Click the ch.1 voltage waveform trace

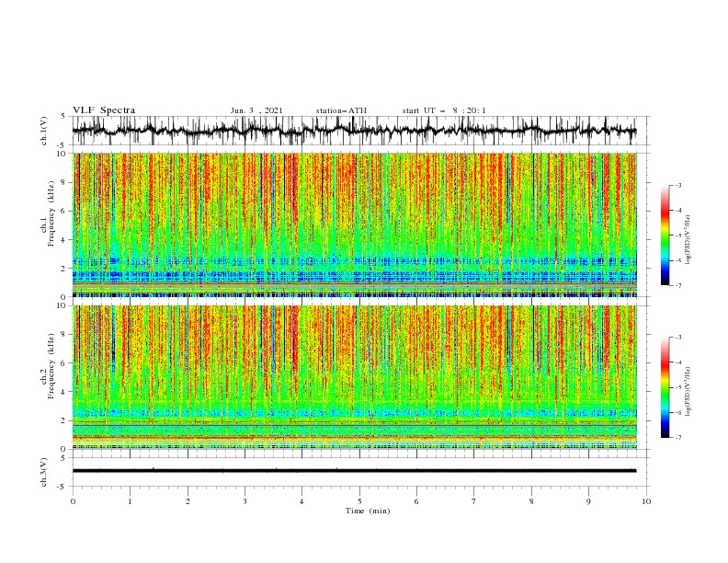(355, 131)
